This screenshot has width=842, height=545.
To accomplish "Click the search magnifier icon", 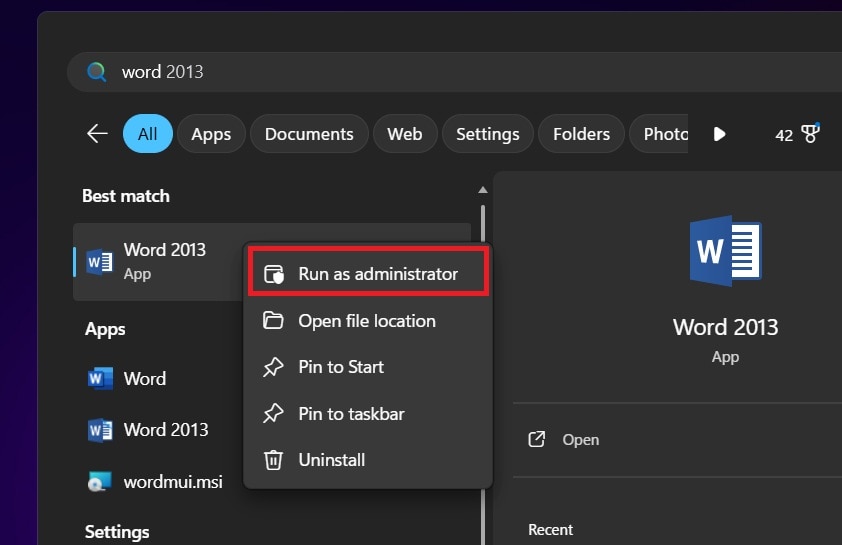I will click(97, 71).
